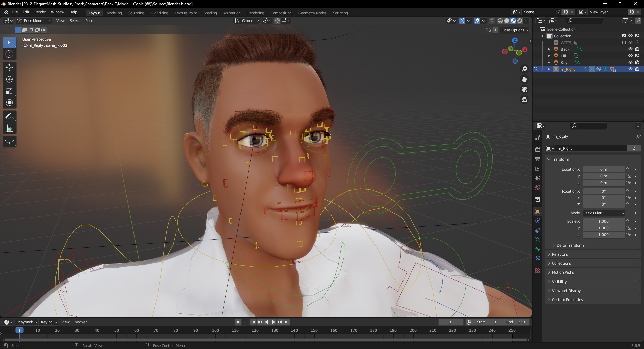Select the Annotate pencil tool
The image size is (644, 349).
pos(9,116)
